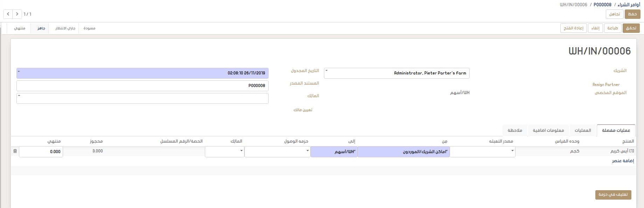Click the done quantity input field
Viewport: 644px width, 208px height.
tap(41, 152)
